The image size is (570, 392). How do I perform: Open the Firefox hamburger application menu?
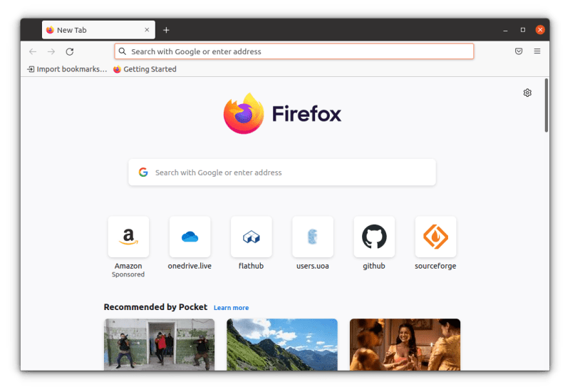coord(537,51)
